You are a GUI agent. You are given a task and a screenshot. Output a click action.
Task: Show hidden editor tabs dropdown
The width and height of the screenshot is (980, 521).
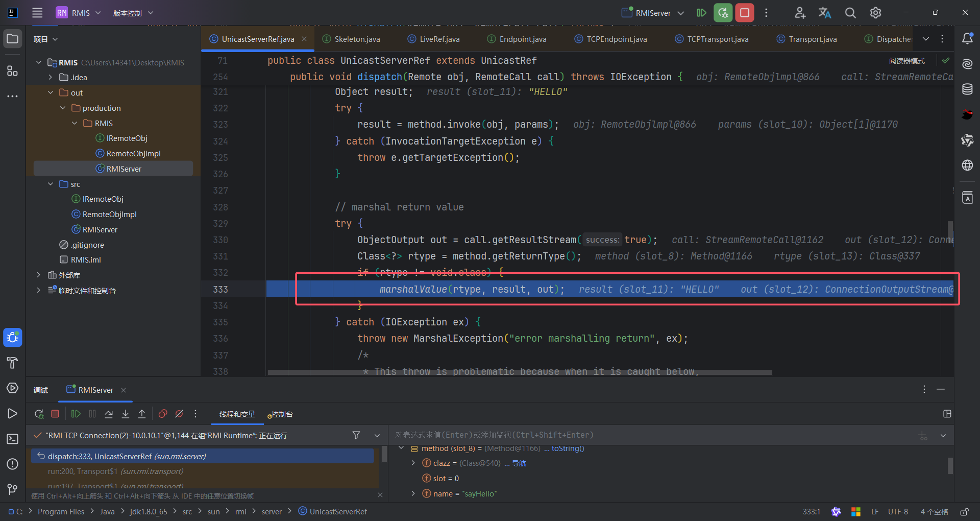point(926,39)
